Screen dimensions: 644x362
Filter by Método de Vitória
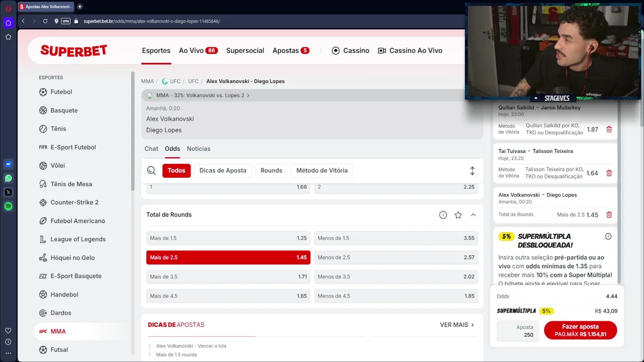pyautogui.click(x=322, y=170)
